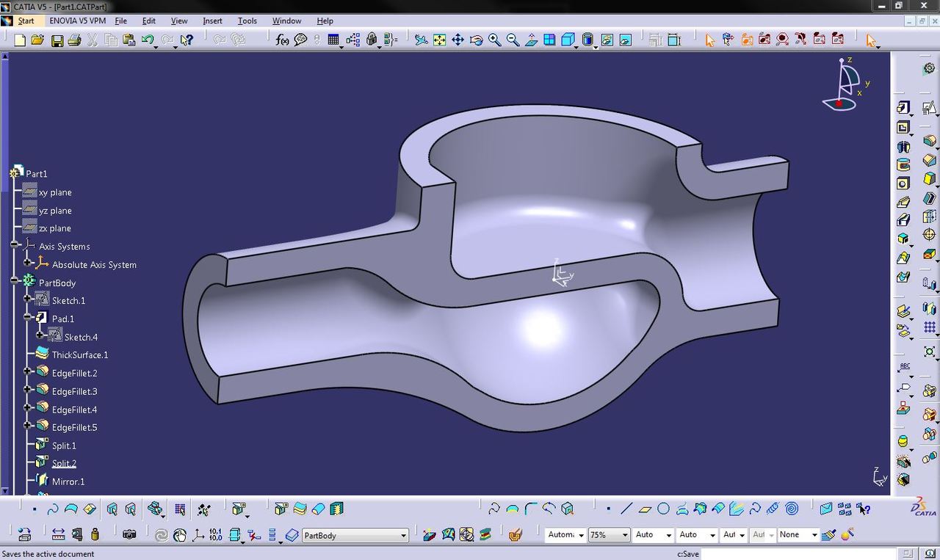940x560 pixels.
Task: Open the Isometric View quick-view arrow
Action: pyautogui.click(x=576, y=47)
